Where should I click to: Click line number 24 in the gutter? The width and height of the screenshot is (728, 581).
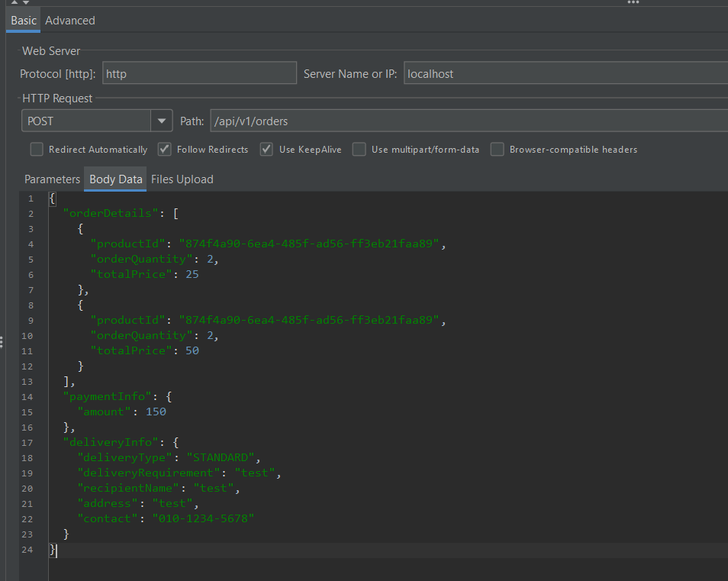[x=27, y=550]
